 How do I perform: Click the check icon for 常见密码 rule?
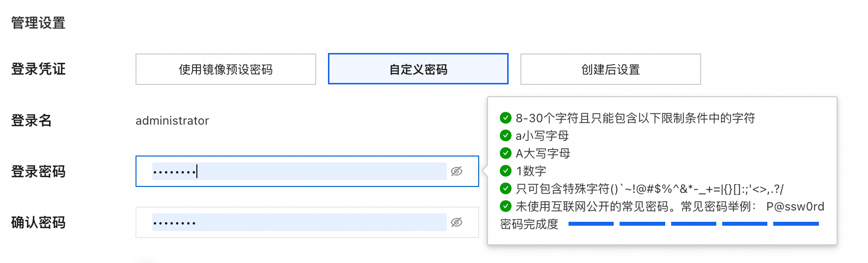coord(506,206)
